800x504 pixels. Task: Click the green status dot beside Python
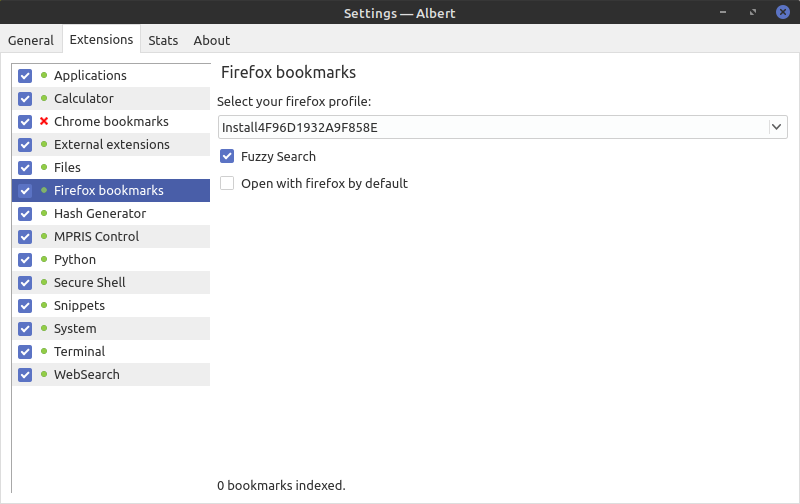pyautogui.click(x=44, y=259)
